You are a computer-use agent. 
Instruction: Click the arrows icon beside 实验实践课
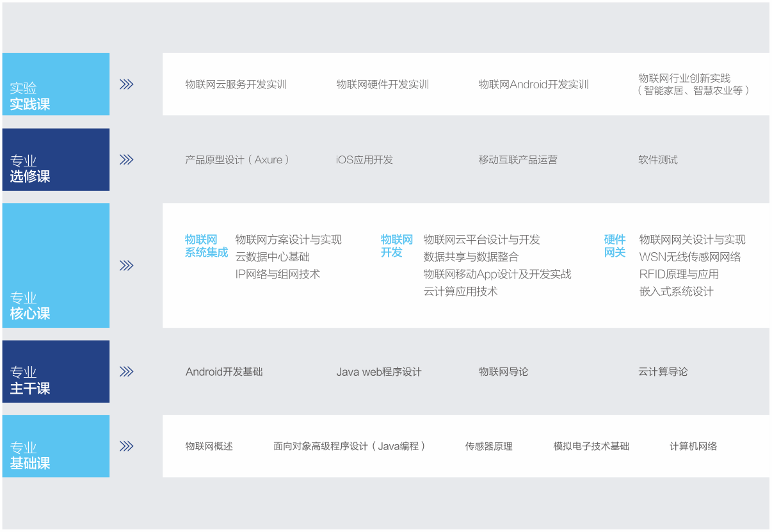click(x=126, y=85)
